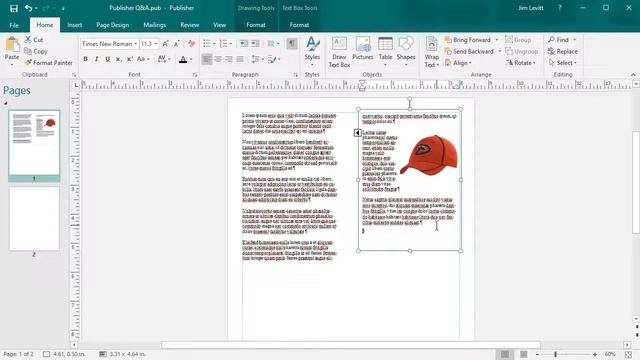Click Bring Forward button
The image size is (640, 360).
tap(471, 40)
